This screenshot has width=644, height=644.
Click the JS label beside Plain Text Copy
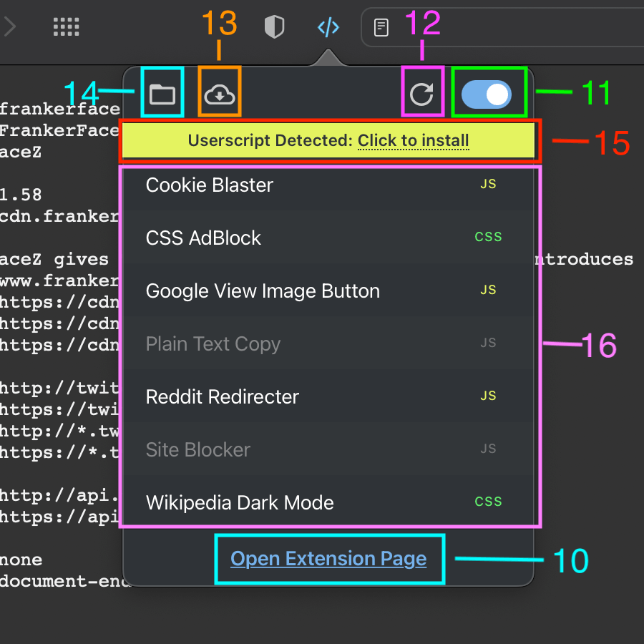488,343
